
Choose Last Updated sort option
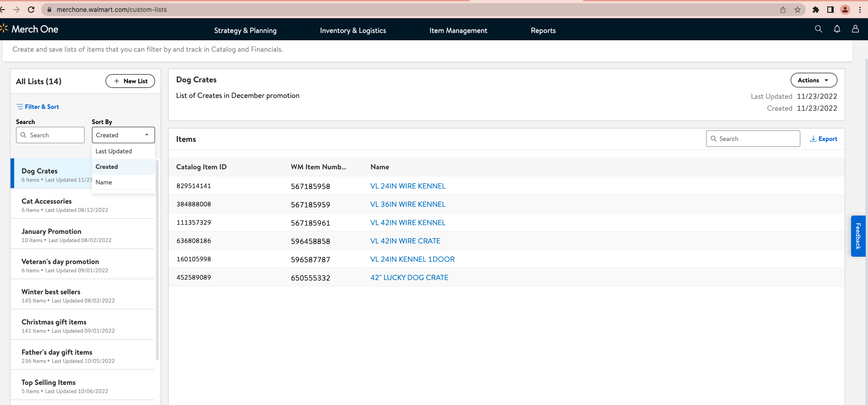click(x=123, y=151)
